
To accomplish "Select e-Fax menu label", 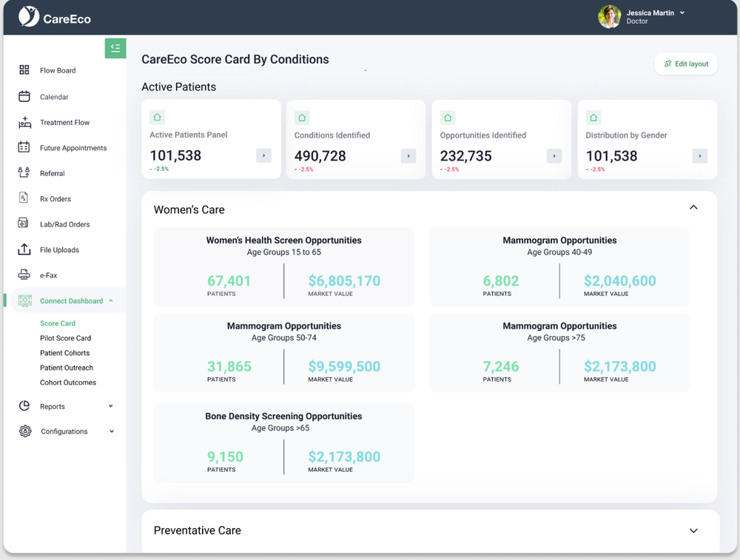I will click(x=48, y=275).
